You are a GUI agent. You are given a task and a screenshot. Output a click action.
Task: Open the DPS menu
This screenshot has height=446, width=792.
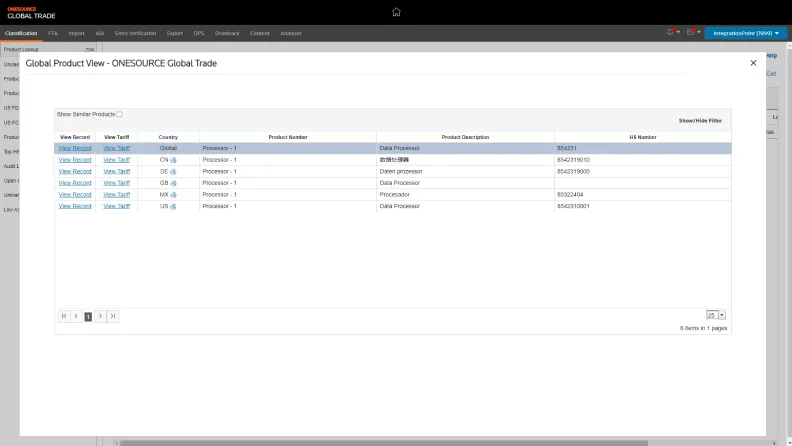tap(199, 33)
